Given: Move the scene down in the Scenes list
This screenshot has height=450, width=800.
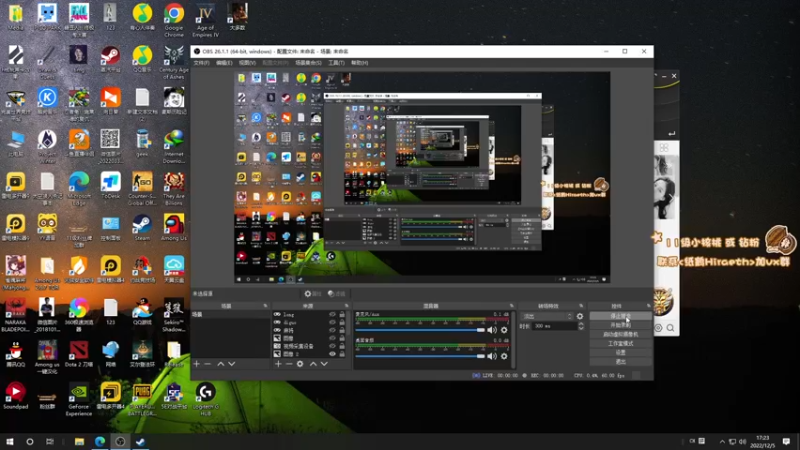Looking at the screenshot, I should pos(232,364).
